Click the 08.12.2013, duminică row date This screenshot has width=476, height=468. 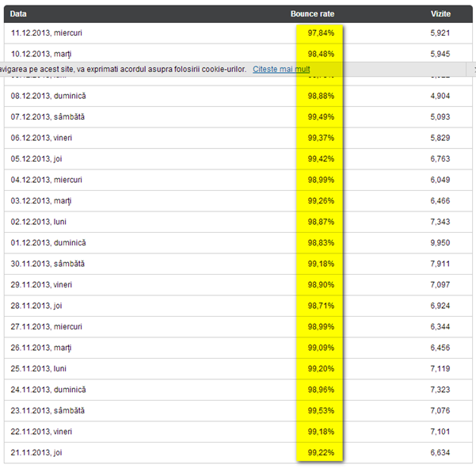[48, 96]
